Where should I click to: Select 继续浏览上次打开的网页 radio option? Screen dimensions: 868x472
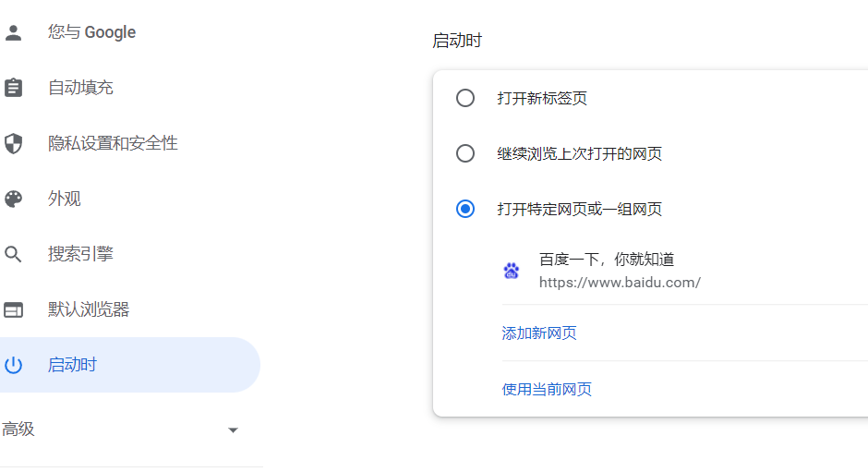(465, 153)
